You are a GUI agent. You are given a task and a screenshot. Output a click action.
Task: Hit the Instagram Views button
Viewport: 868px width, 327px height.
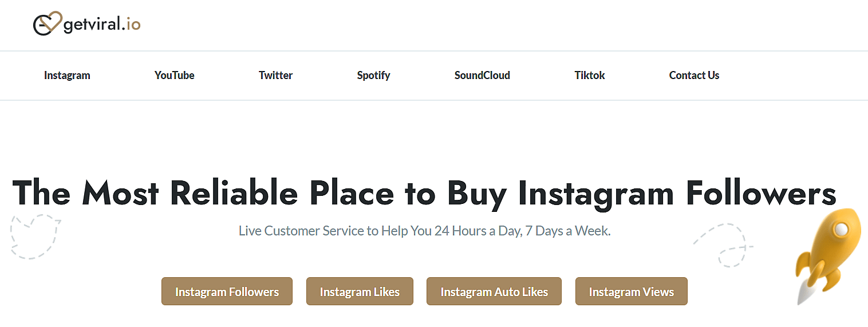point(631,291)
